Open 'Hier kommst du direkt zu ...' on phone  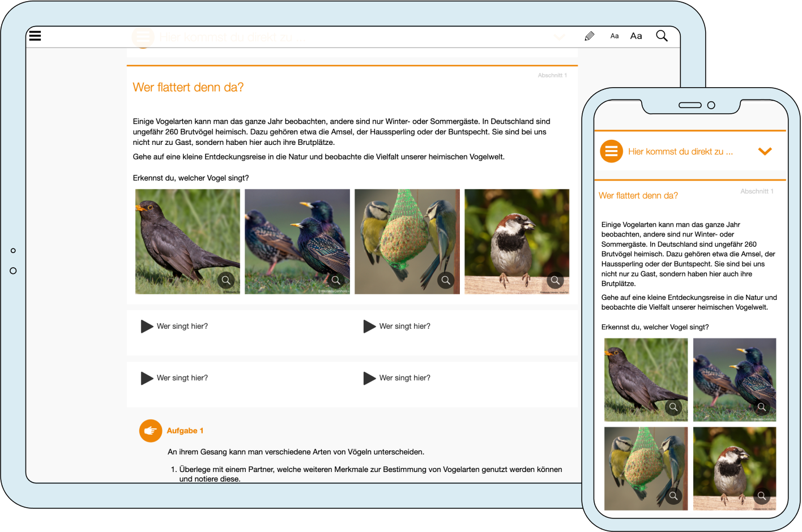point(680,152)
